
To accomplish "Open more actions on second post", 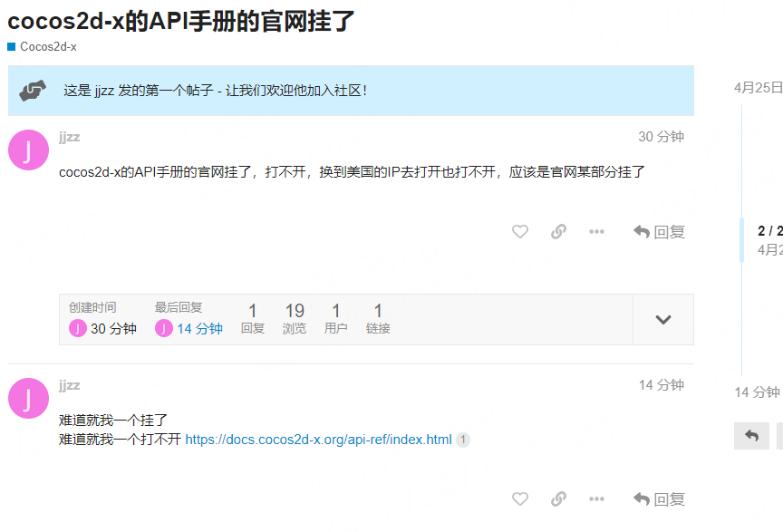I will point(596,499).
